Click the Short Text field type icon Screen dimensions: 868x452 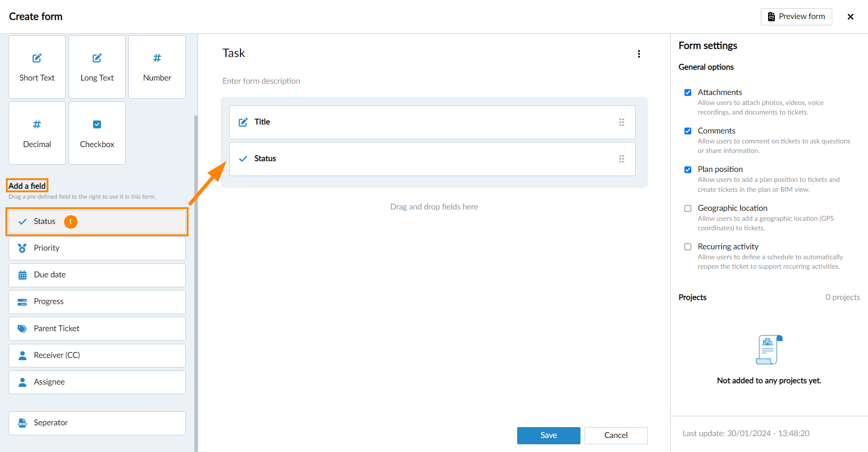pos(37,58)
